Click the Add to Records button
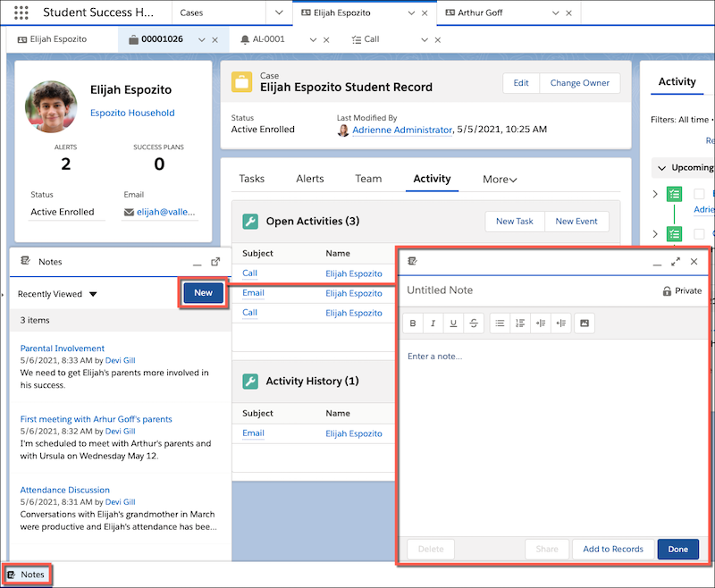The height and width of the screenshot is (588, 715). click(x=613, y=550)
